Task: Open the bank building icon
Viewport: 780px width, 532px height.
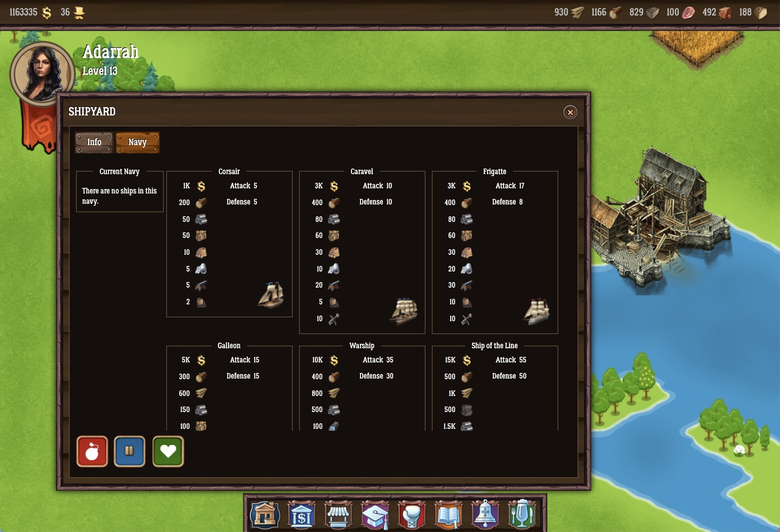Action: (x=301, y=515)
